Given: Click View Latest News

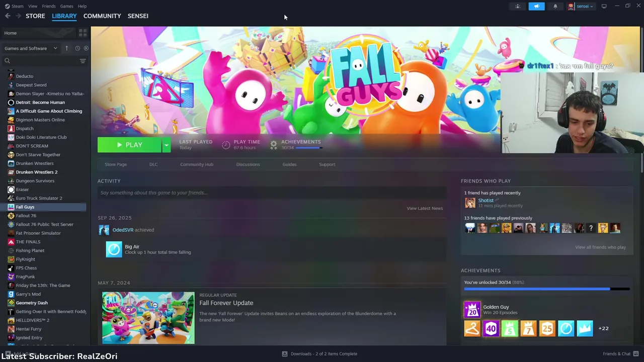Looking at the screenshot, I should point(425,208).
